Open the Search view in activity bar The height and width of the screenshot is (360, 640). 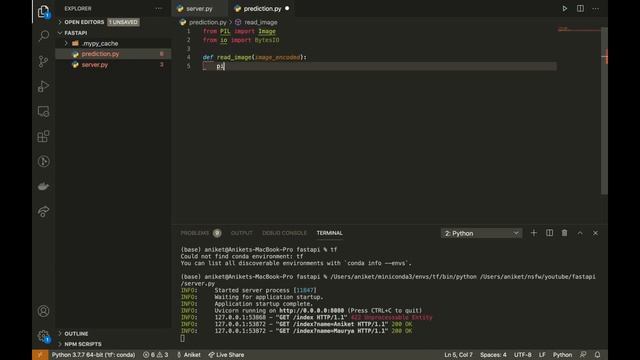click(x=43, y=36)
